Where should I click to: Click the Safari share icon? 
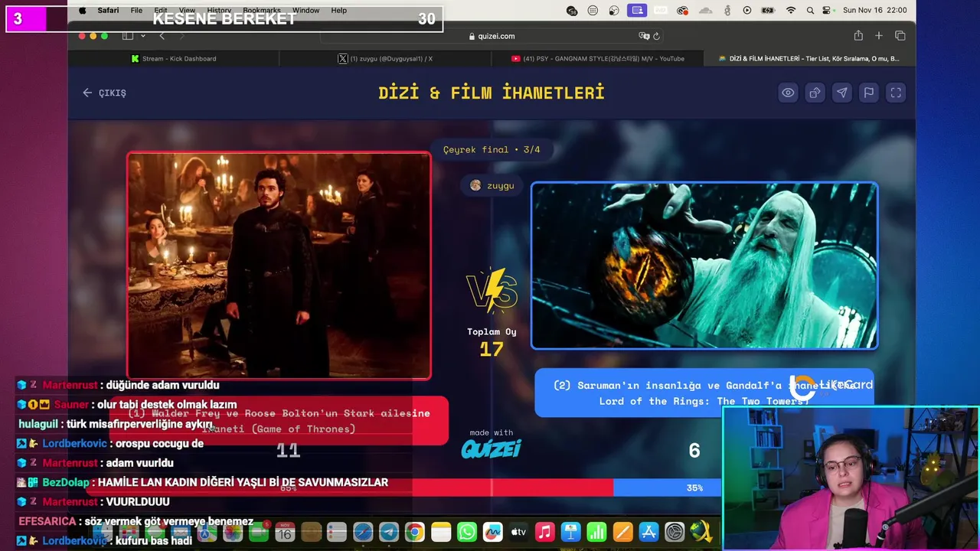[x=858, y=36]
